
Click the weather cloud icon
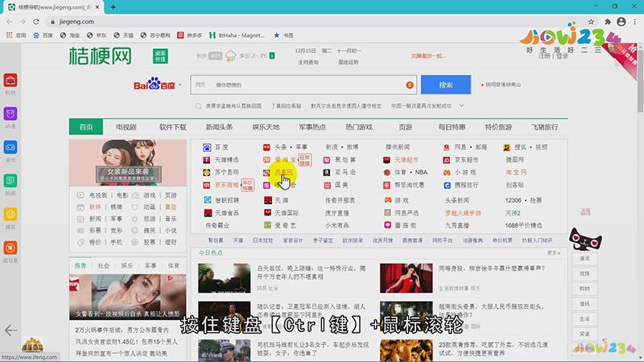point(231,56)
